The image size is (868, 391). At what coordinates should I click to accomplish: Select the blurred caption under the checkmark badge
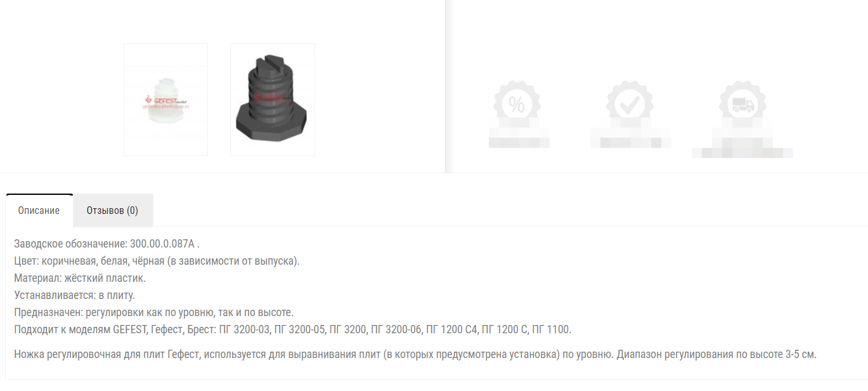click(630, 138)
